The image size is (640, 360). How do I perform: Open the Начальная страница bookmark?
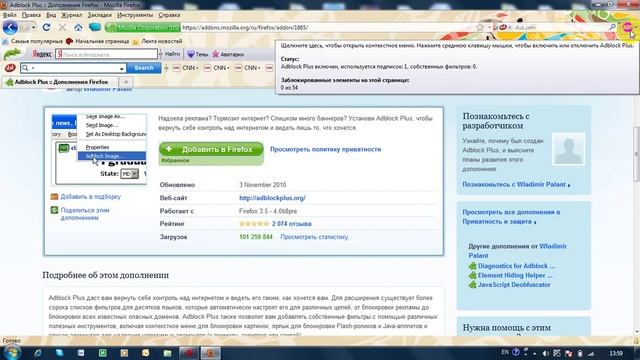coord(98,41)
